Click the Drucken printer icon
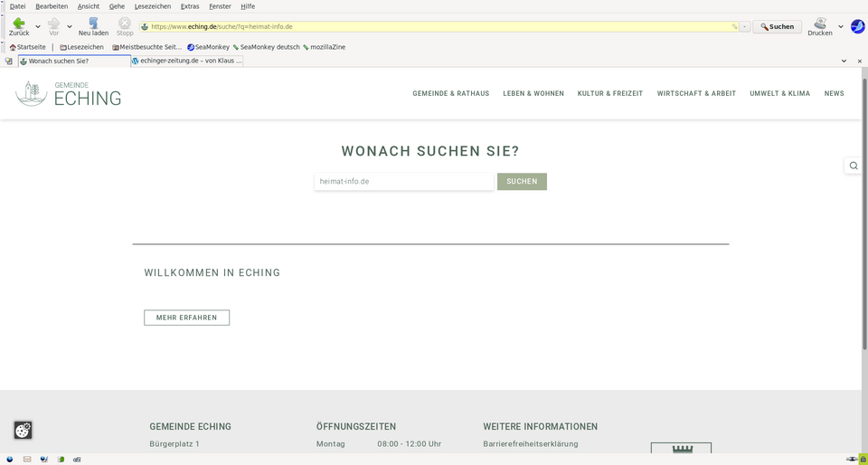868x465 pixels. coord(819,24)
